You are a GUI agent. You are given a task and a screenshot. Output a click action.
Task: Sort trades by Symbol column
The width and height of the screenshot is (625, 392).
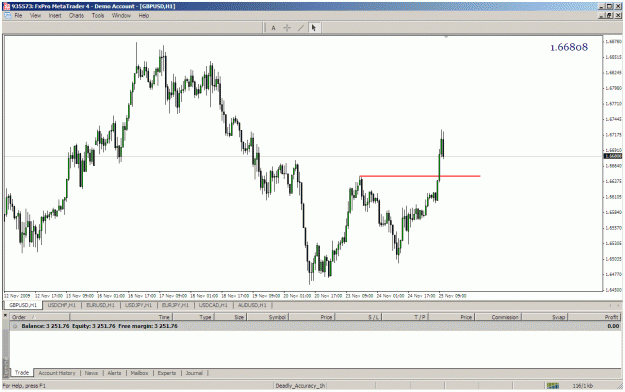tap(267, 317)
